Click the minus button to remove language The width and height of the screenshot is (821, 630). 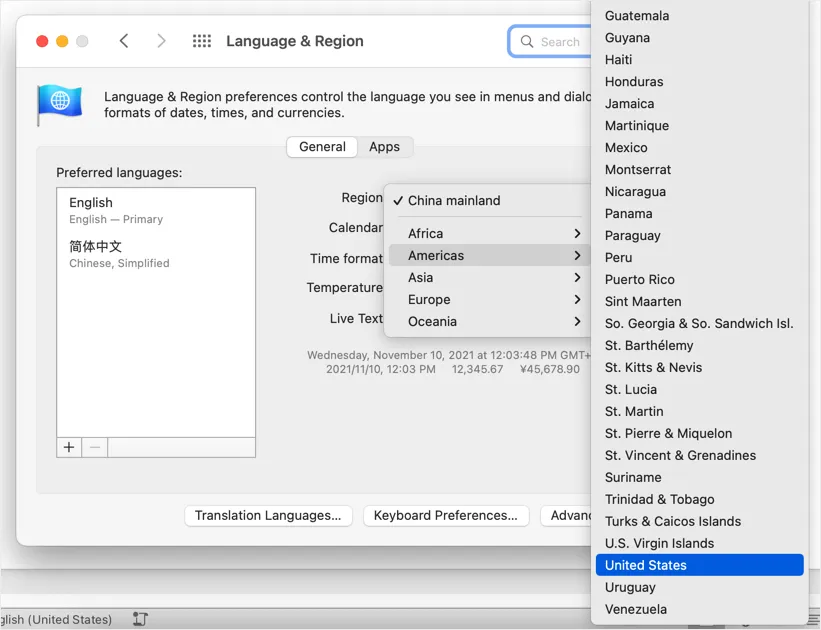pos(95,447)
